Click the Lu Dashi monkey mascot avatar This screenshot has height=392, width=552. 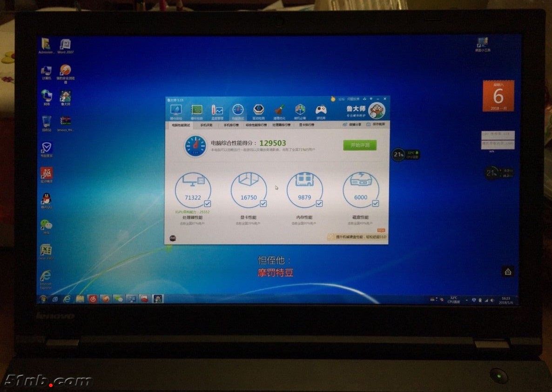(x=377, y=111)
